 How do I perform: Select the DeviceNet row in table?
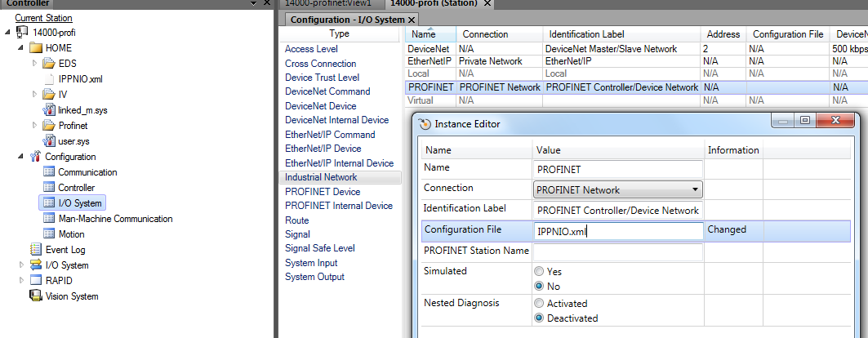point(429,49)
